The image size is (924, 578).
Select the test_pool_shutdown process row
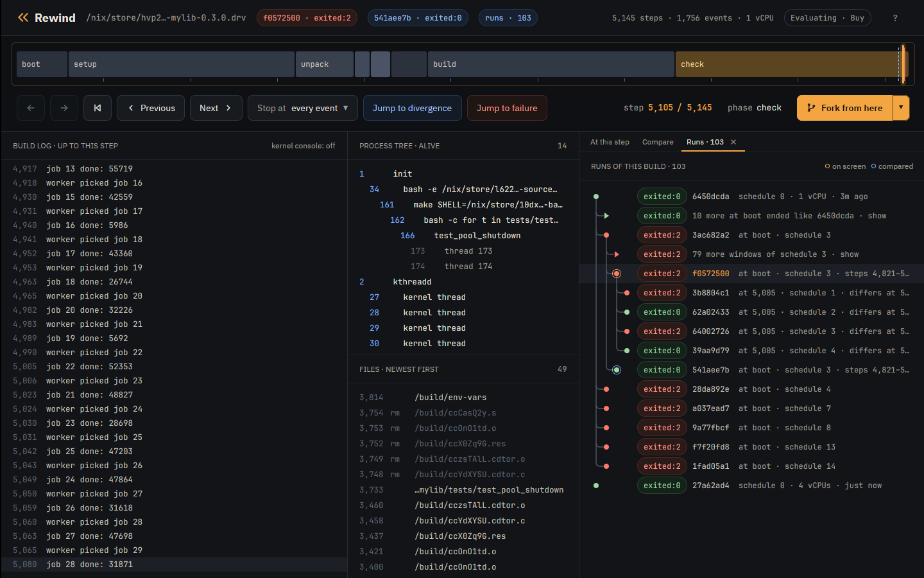pyautogui.click(x=463, y=236)
